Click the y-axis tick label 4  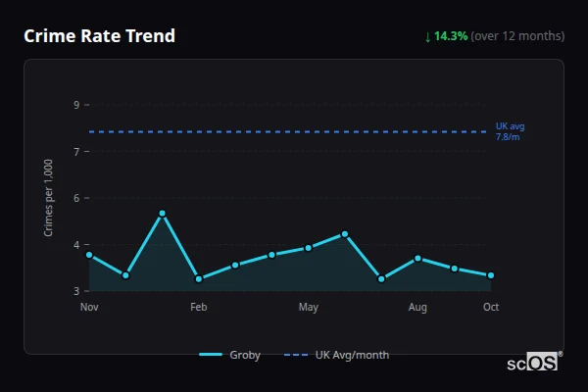76,245
